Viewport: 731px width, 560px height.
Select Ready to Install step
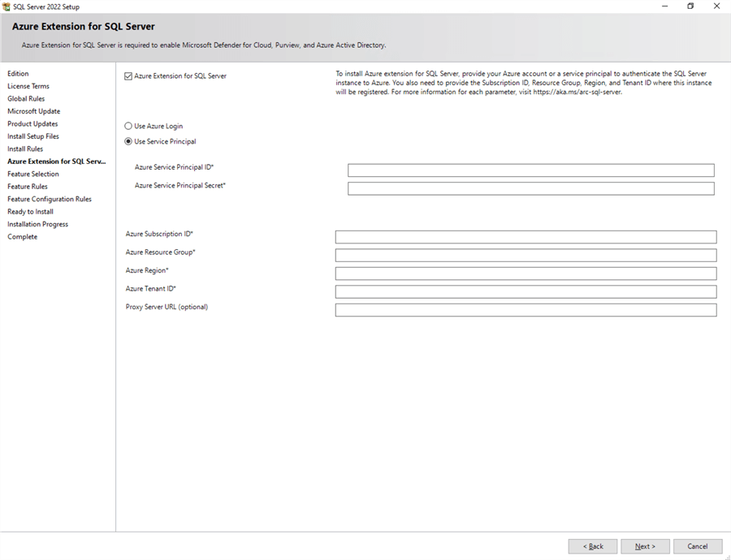click(x=30, y=212)
